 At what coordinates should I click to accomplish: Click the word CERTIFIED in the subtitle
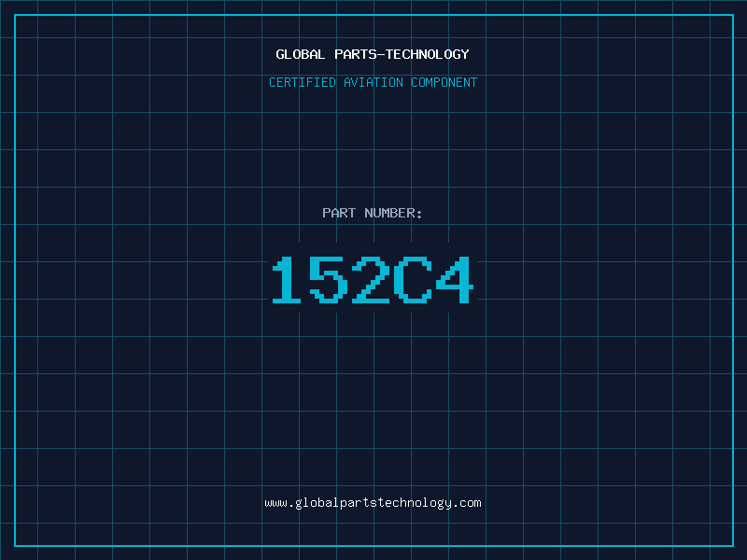tap(303, 82)
